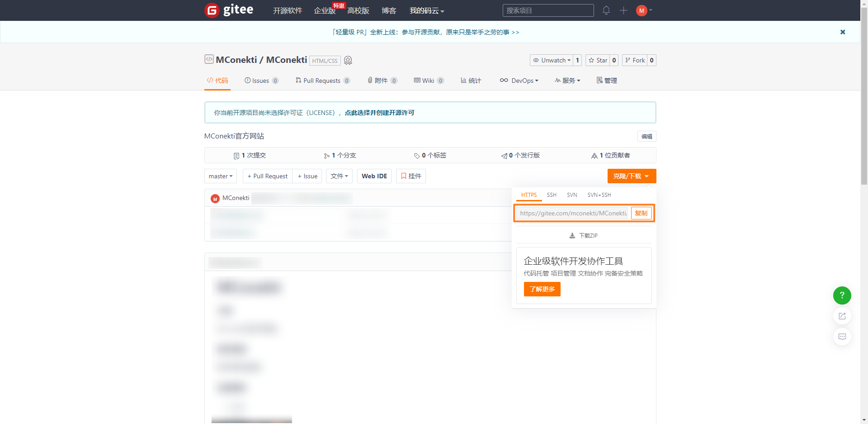
Task: Select the HTTPS clone tab
Action: click(529, 195)
